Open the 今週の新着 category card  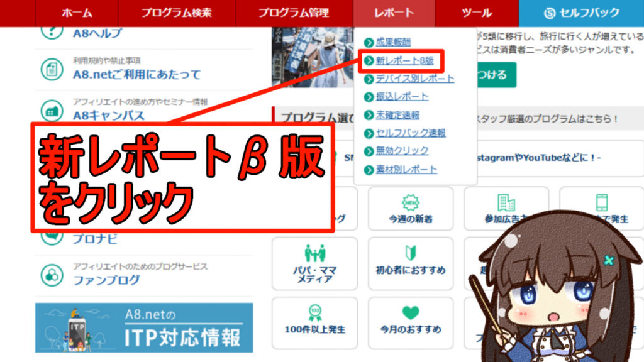pyautogui.click(x=410, y=209)
